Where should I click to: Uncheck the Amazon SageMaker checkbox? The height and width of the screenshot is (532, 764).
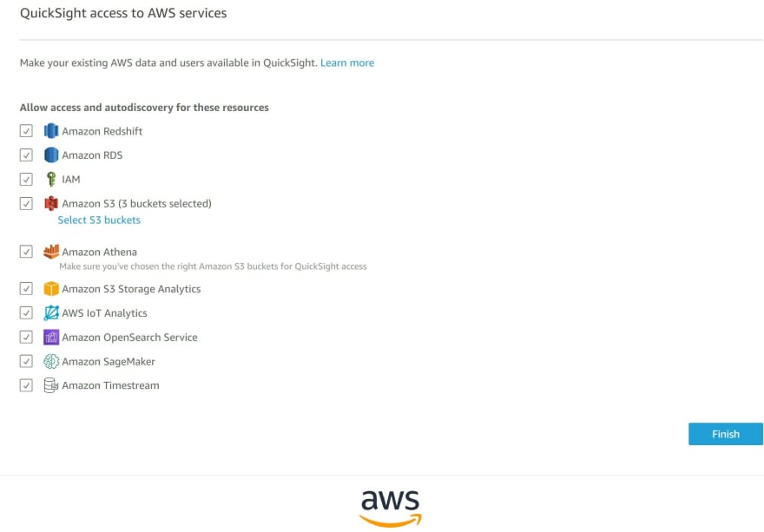[26, 361]
